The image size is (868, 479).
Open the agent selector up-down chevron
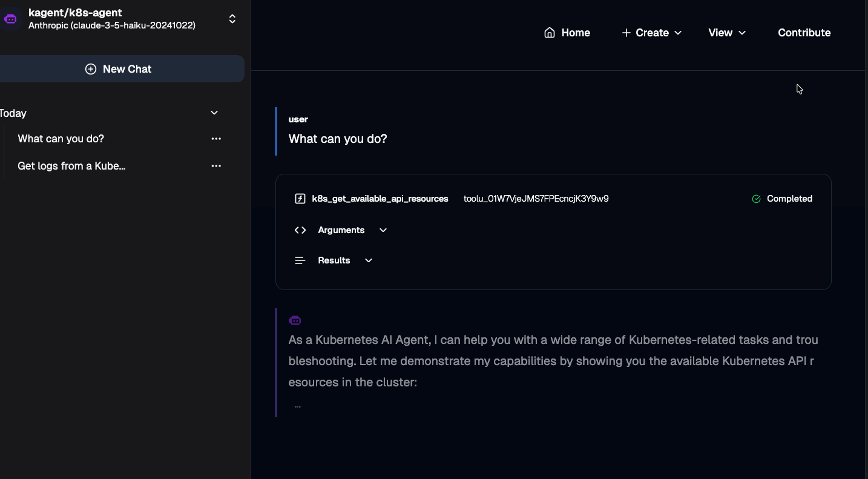coord(232,19)
